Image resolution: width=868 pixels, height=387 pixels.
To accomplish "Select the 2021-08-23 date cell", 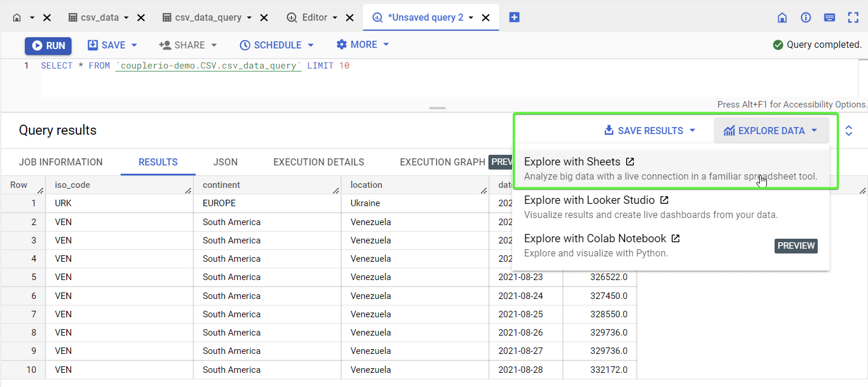I will 526,277.
